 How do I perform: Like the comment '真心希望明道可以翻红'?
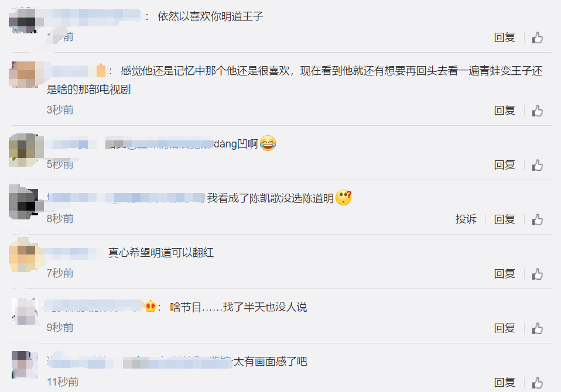point(537,274)
